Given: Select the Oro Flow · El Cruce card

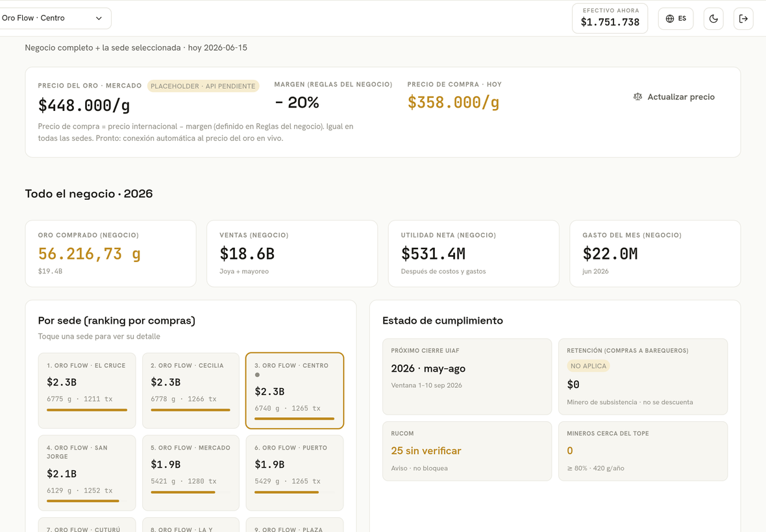Looking at the screenshot, I should coord(87,391).
